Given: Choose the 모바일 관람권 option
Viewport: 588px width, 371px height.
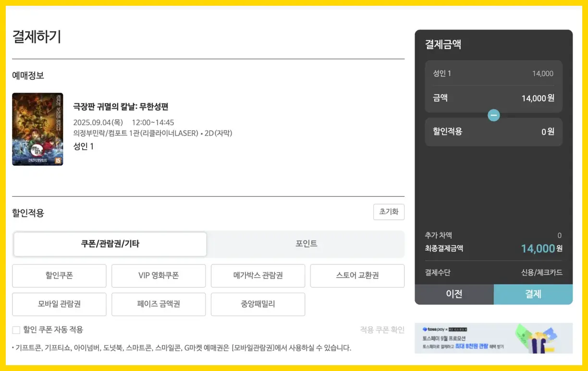Looking at the screenshot, I should [x=59, y=304].
